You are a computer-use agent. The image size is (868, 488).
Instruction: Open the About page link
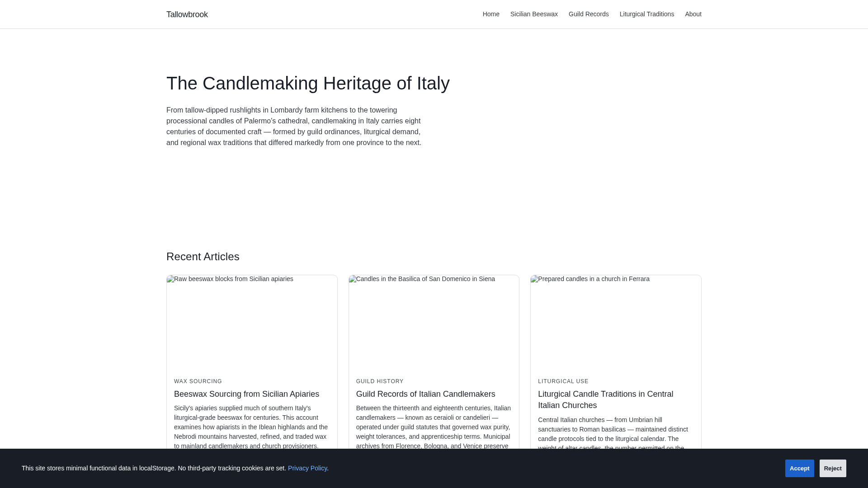coord(693,14)
